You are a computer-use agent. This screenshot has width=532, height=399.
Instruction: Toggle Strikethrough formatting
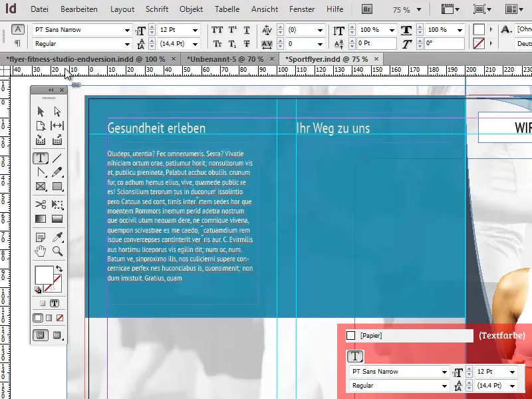coord(247,43)
